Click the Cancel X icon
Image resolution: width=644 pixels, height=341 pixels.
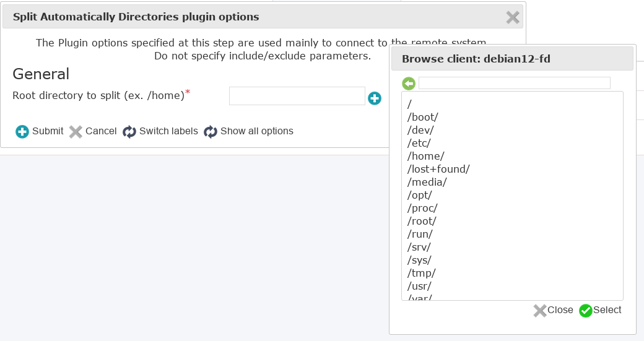pyautogui.click(x=76, y=131)
